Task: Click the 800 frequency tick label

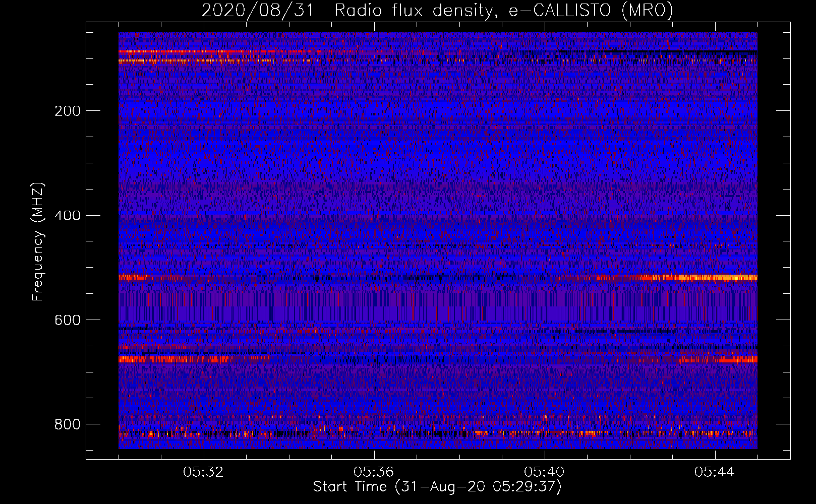Action: coord(68,424)
